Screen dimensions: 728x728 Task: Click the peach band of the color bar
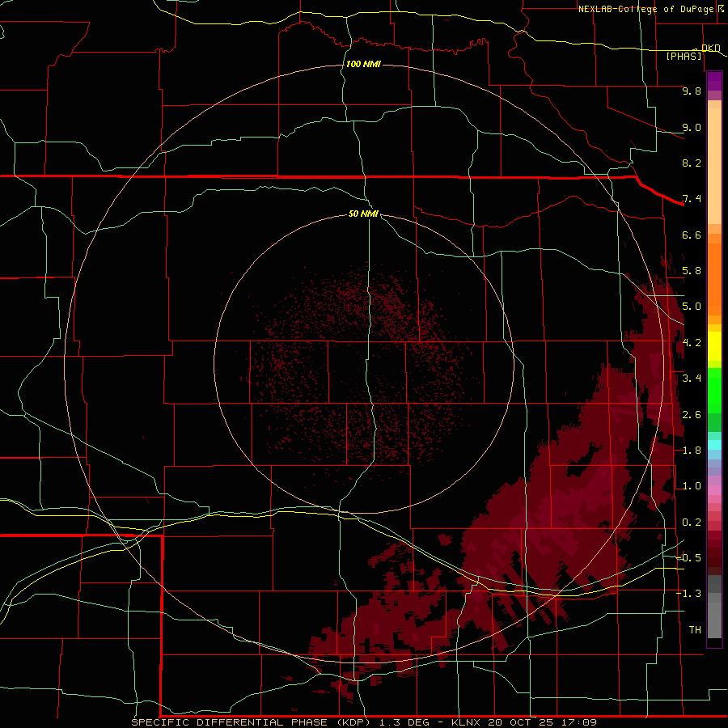click(714, 166)
